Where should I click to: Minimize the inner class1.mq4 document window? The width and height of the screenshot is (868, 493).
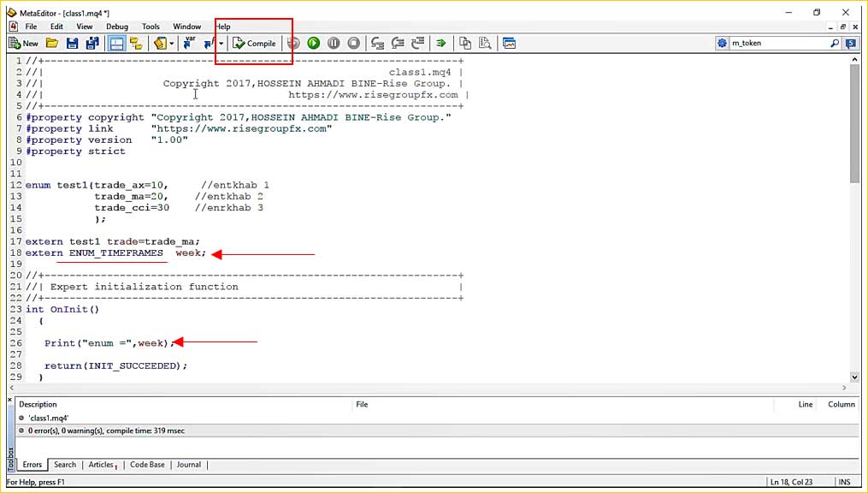(x=830, y=27)
